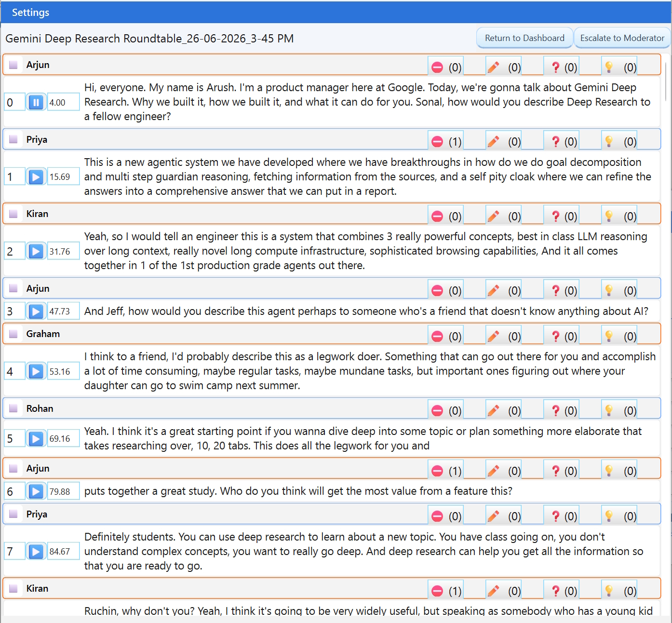Screen dimensions: 672x623
Task: Click lightbulb icon on Rohan row
Action: [x=609, y=410]
